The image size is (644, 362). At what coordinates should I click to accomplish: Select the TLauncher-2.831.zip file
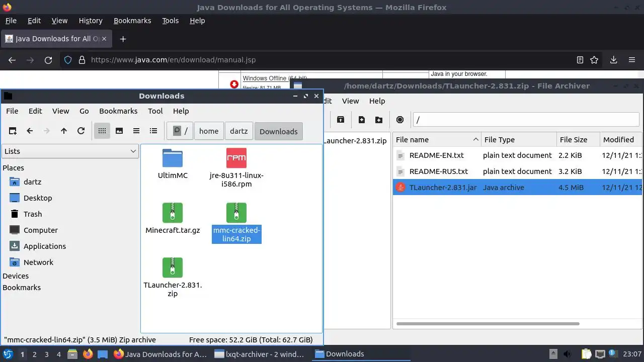173,277
